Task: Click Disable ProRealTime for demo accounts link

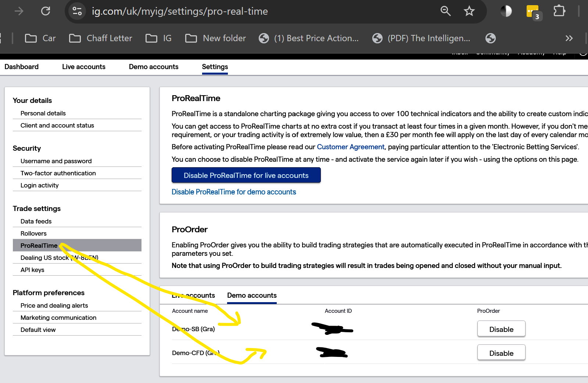Action: [x=234, y=192]
